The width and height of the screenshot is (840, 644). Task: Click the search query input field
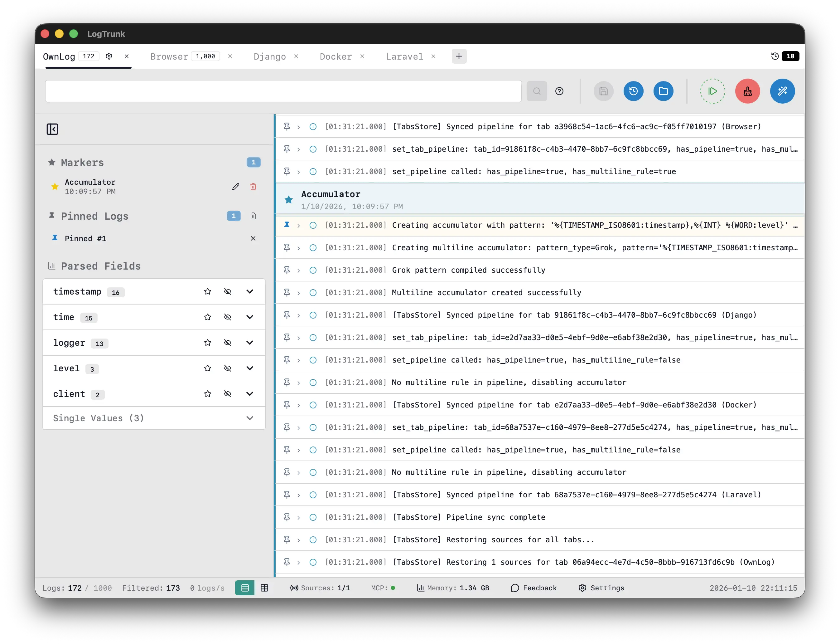283,91
